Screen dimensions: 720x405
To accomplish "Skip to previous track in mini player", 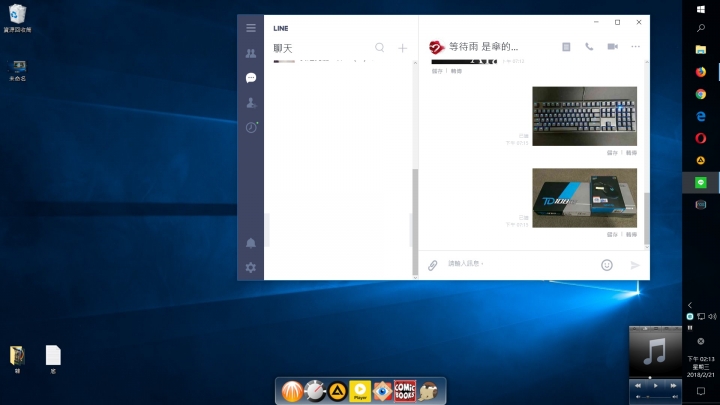I will coord(638,386).
